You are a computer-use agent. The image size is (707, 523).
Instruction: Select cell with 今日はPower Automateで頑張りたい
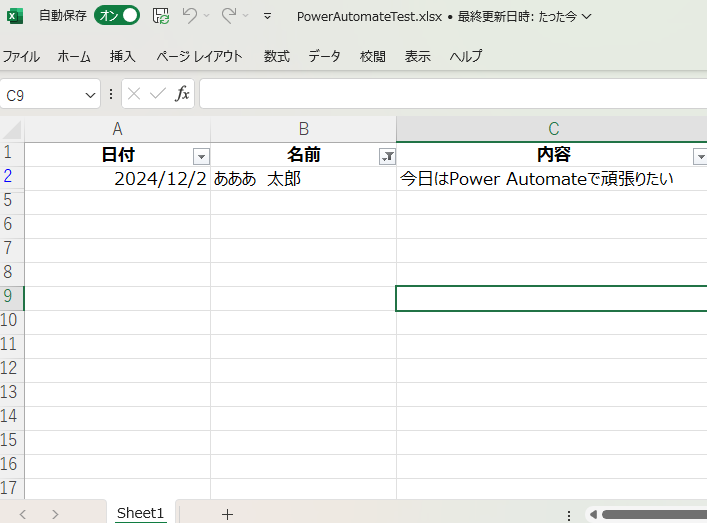click(552, 179)
